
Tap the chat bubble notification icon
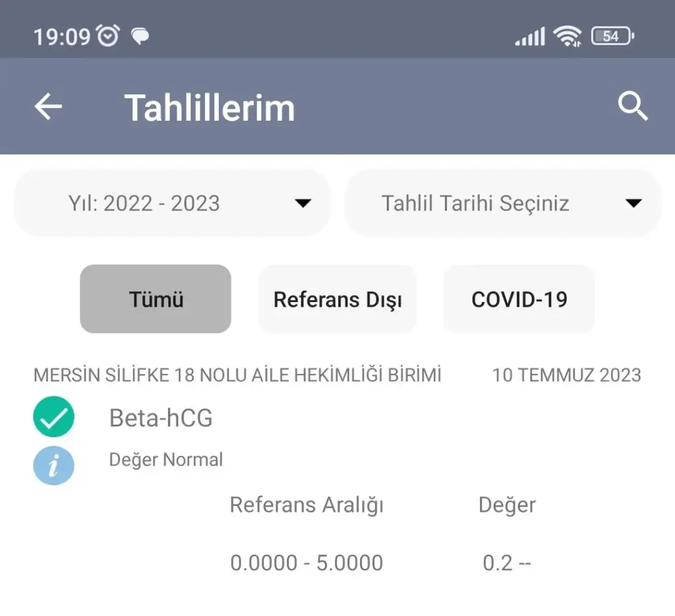click(140, 36)
